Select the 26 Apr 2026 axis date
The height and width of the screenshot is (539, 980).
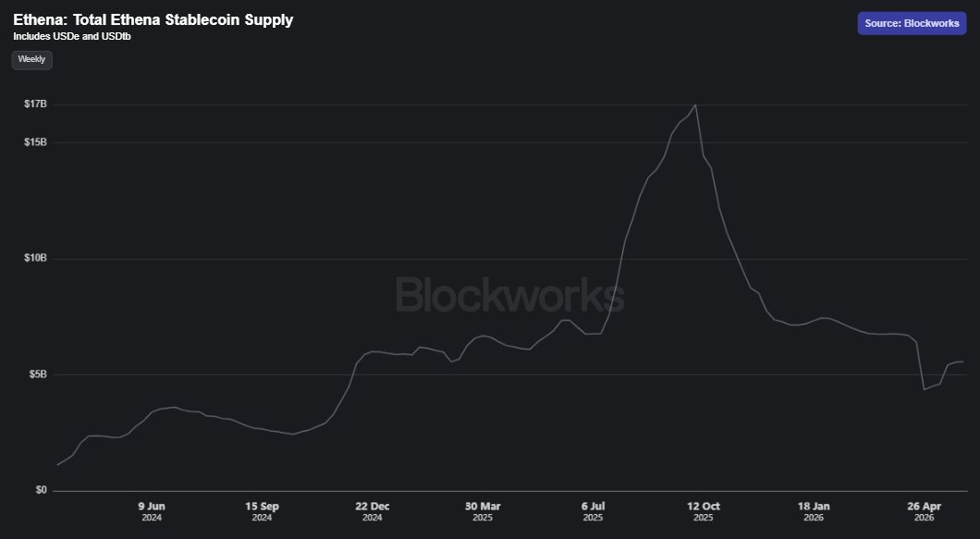tap(924, 511)
